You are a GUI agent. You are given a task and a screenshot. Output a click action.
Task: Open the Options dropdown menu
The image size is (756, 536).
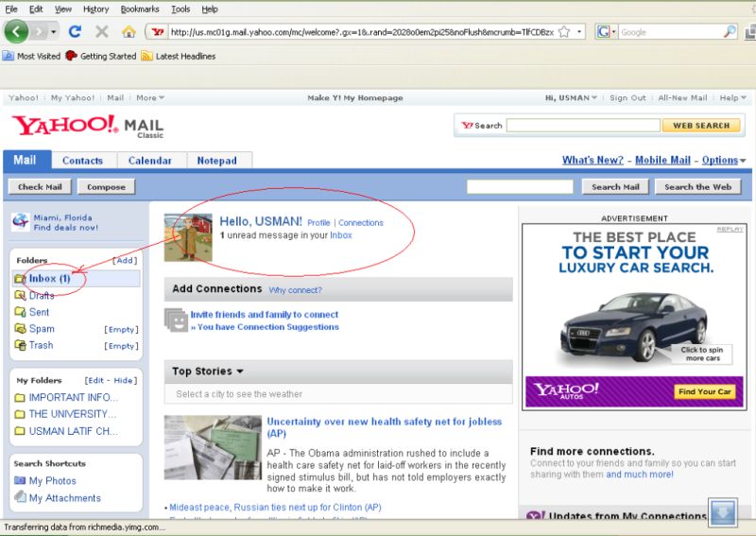[724, 161]
